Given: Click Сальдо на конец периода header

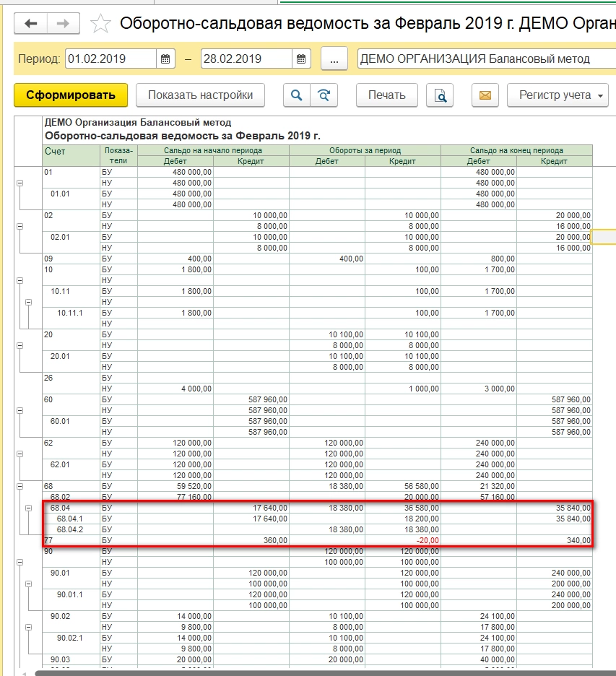Looking at the screenshot, I should click(516, 150).
